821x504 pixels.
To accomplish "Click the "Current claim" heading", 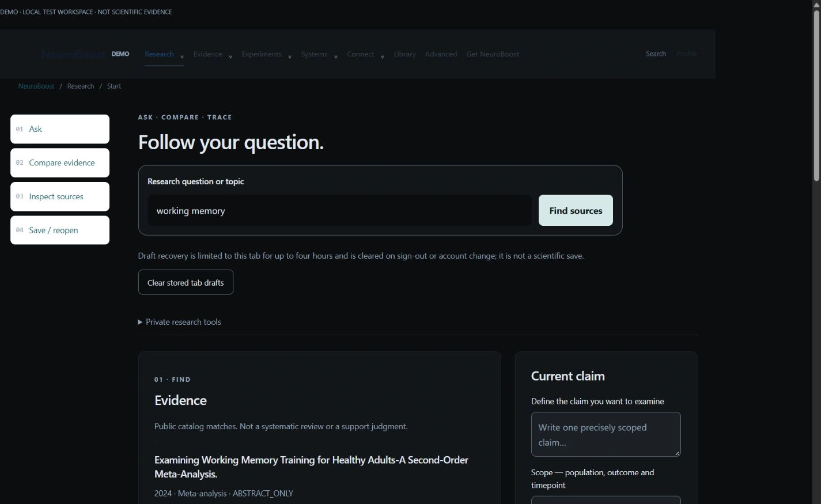I will (x=568, y=376).
